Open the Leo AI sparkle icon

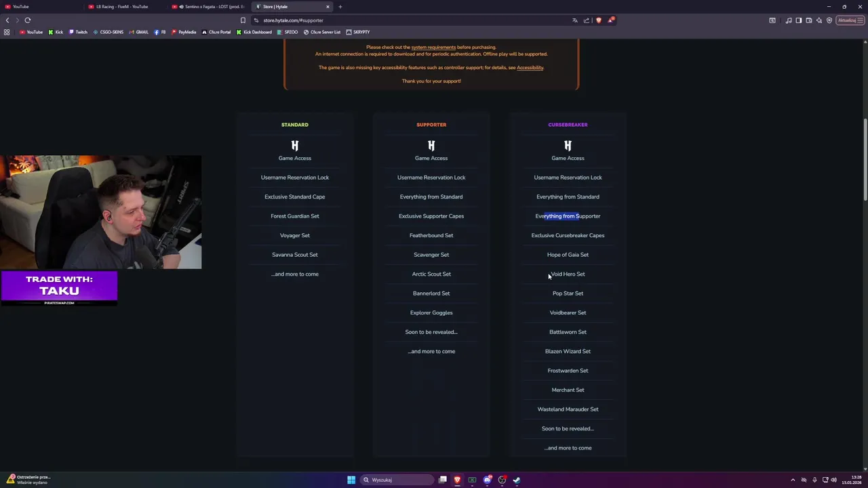click(x=819, y=20)
